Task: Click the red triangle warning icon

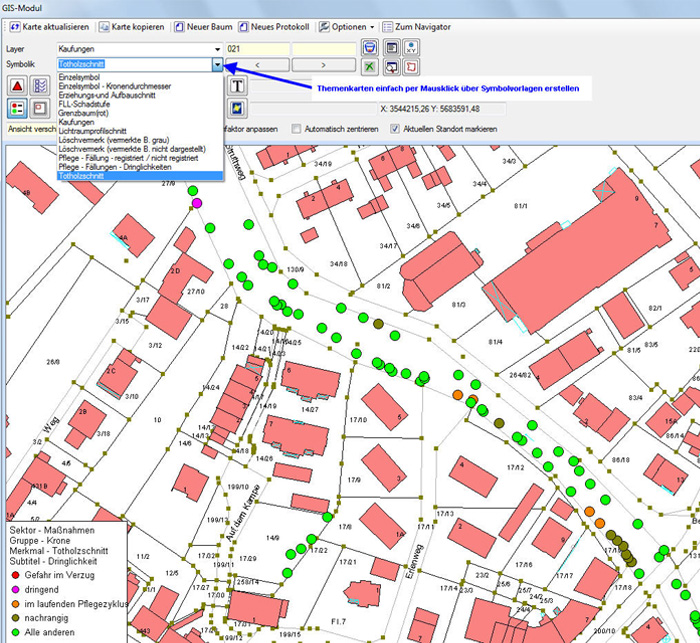Action: [18, 87]
